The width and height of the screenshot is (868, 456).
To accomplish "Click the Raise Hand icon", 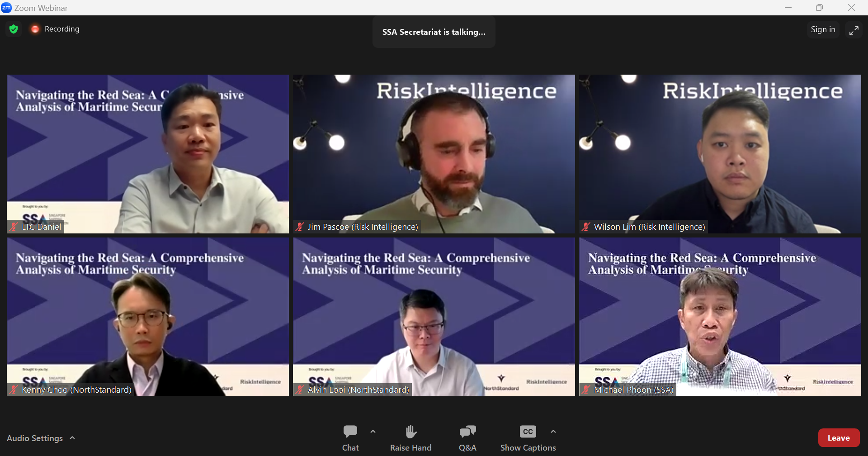I will coord(411,432).
